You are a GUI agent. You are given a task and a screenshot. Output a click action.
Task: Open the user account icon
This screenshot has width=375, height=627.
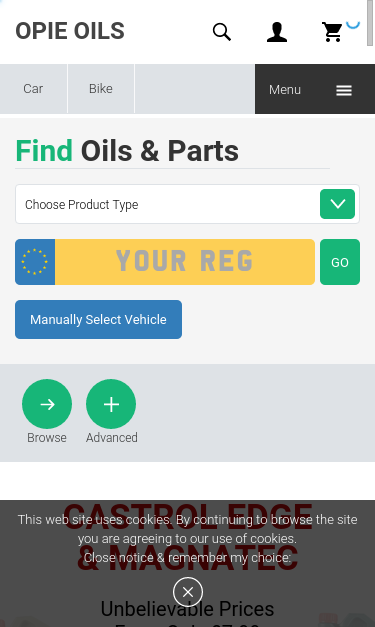pyautogui.click(x=277, y=32)
